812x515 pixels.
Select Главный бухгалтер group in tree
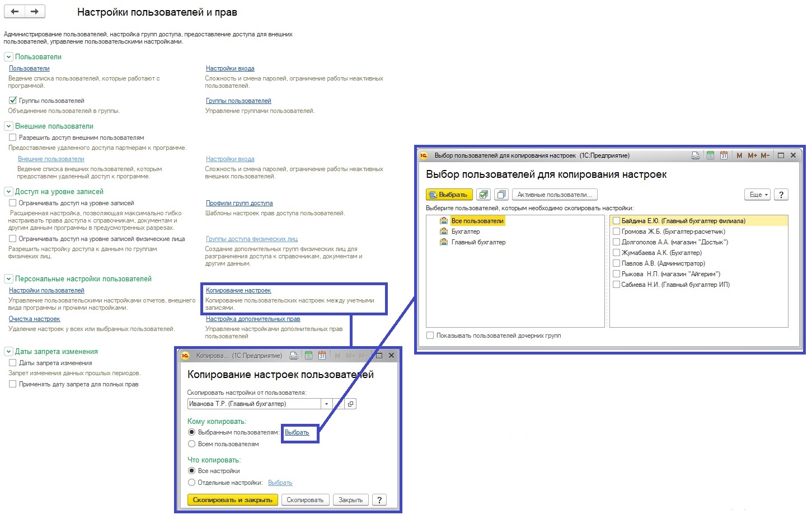click(x=478, y=242)
